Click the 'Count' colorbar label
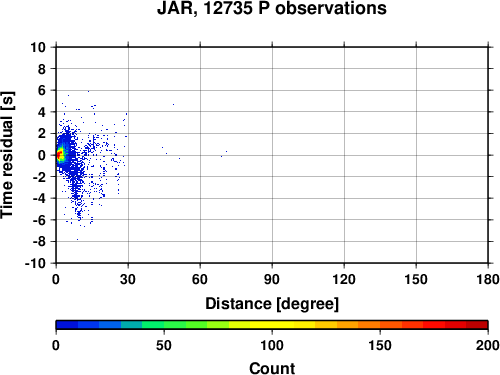500x375 pixels. 272,368
